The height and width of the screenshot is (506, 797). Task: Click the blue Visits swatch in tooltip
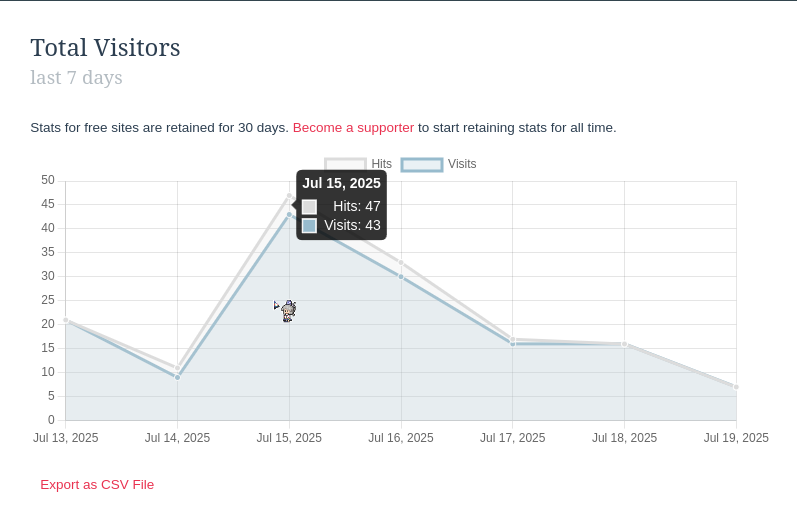pyautogui.click(x=309, y=225)
